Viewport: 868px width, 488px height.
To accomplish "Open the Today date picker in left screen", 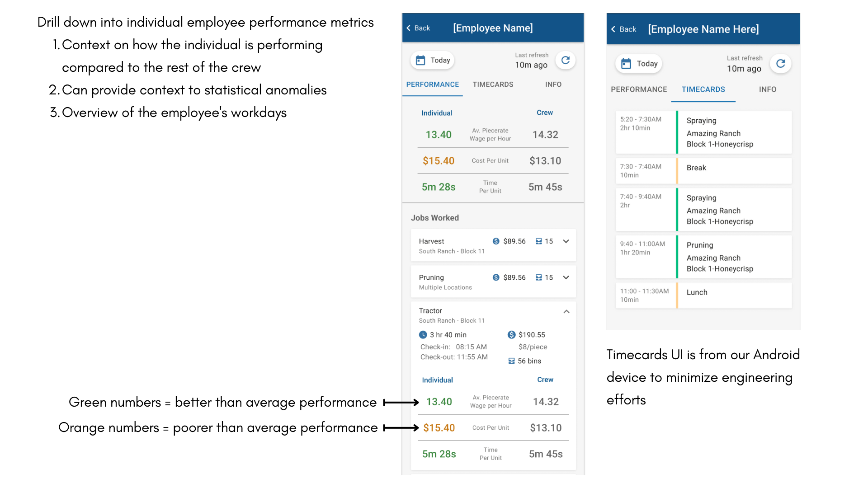I will [433, 61].
